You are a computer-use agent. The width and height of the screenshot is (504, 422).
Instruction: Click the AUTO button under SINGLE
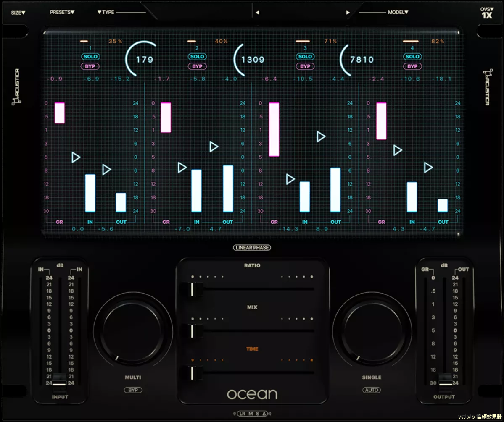click(372, 390)
